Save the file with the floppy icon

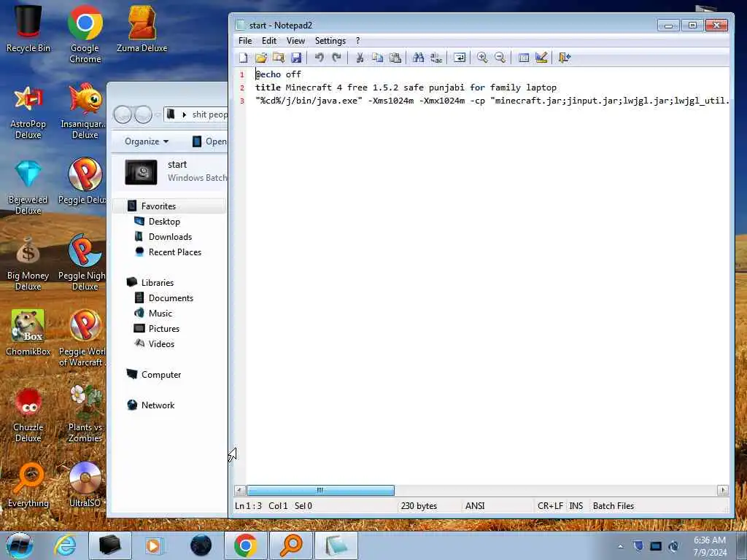pyautogui.click(x=296, y=58)
